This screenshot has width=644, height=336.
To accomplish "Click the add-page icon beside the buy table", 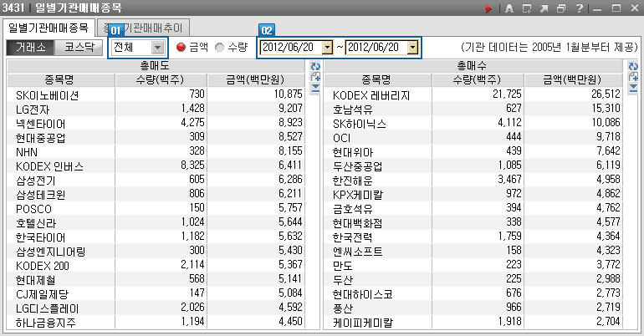I will [633, 77].
